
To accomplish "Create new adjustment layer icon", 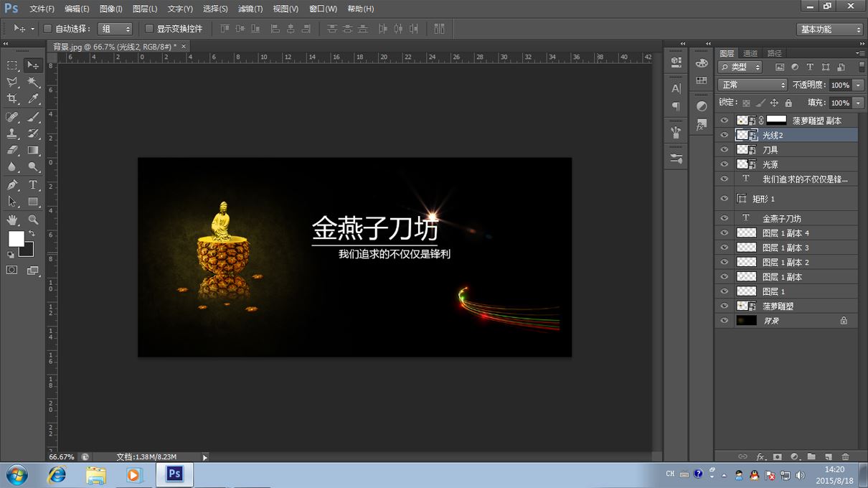I will click(x=794, y=456).
